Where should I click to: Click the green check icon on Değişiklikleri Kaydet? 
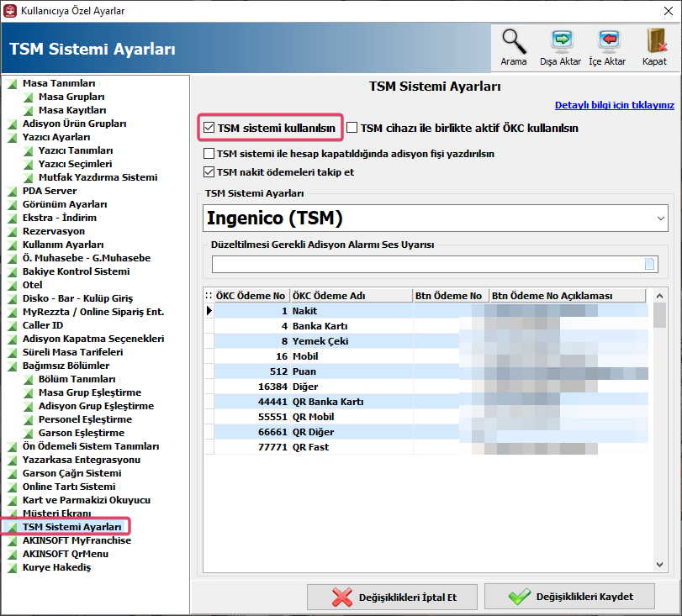[520, 597]
